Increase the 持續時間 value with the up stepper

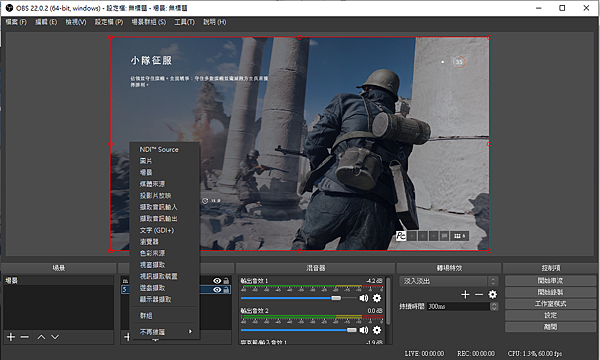(x=494, y=305)
